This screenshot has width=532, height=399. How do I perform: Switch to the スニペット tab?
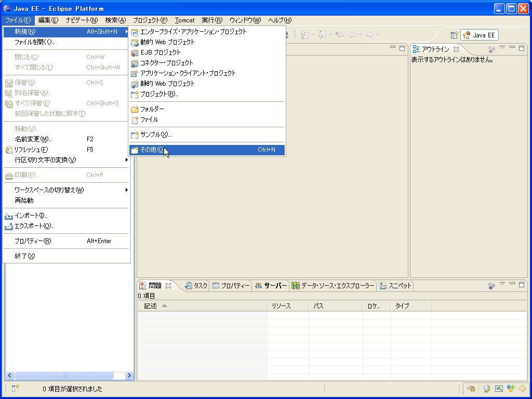pyautogui.click(x=395, y=286)
